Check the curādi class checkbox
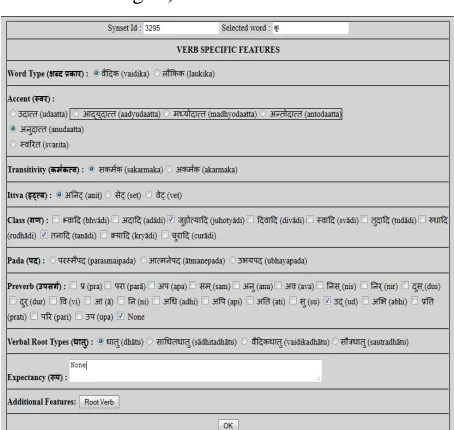The width and height of the screenshot is (454, 430). 165,235
